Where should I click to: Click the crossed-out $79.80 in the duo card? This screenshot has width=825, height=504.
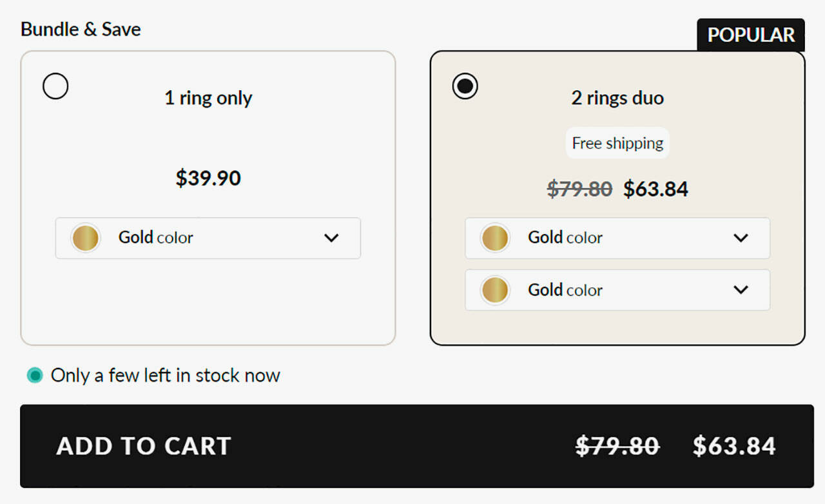coord(579,189)
